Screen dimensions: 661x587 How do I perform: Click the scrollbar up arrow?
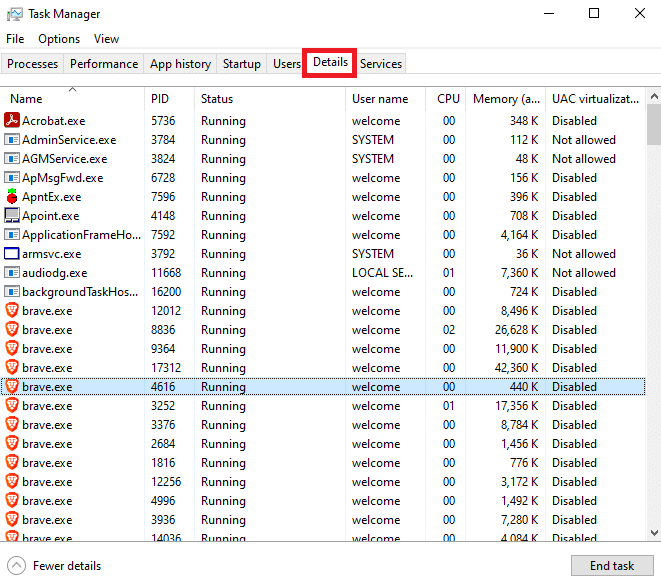coord(653,97)
